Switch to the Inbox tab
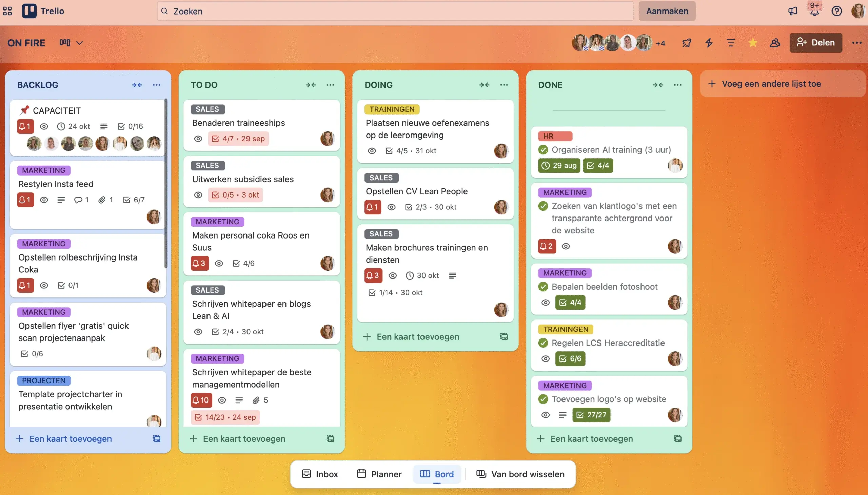The width and height of the screenshot is (868, 495). tap(320, 474)
